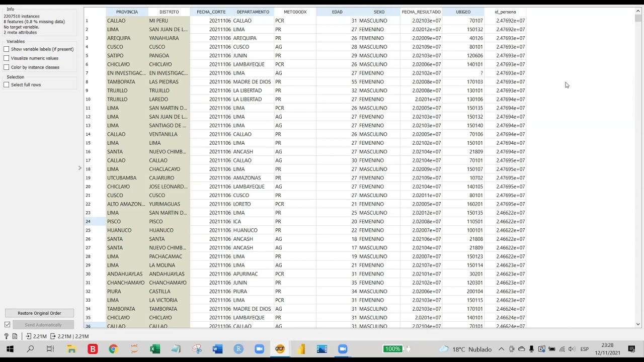Click the ESP input language indicator
The image size is (644, 362).
pyautogui.click(x=585, y=349)
